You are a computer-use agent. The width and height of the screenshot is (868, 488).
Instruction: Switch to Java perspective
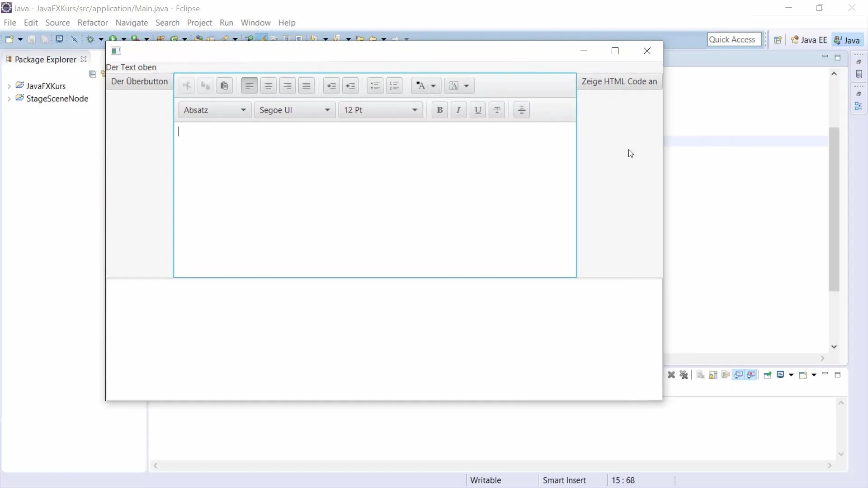(847, 40)
